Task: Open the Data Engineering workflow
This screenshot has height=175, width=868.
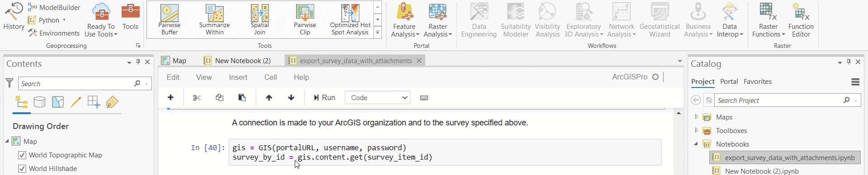Action: (x=479, y=20)
